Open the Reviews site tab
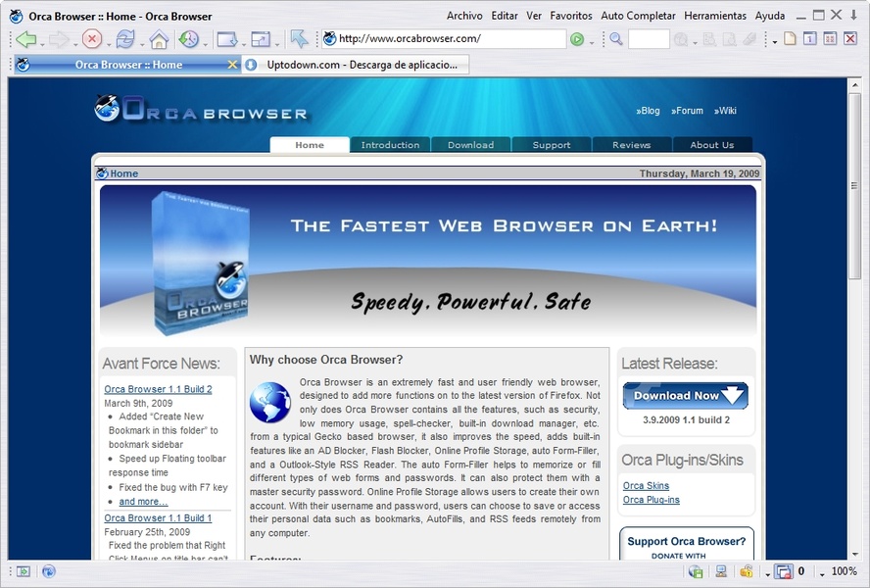The height and width of the screenshot is (588, 870). (631, 145)
